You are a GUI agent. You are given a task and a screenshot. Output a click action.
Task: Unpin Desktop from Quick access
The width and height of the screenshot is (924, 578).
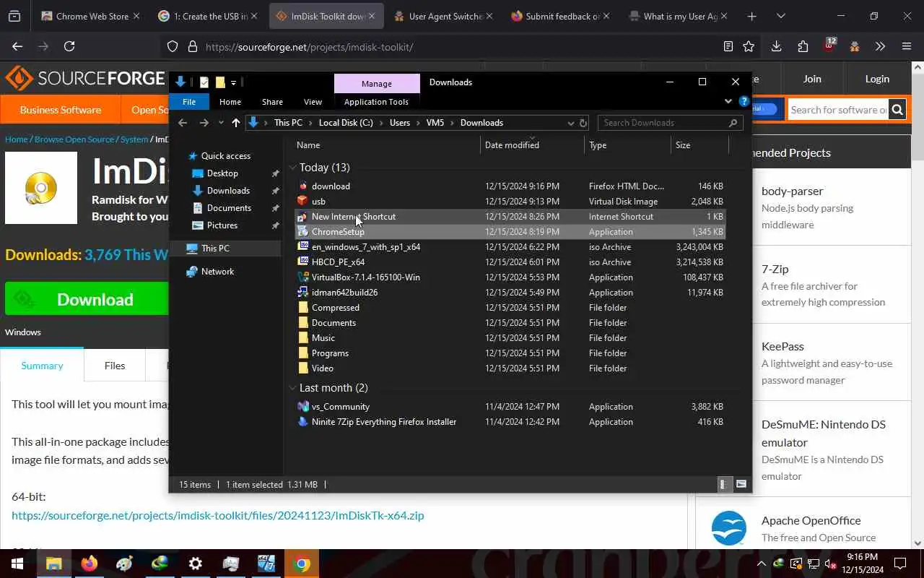[275, 173]
